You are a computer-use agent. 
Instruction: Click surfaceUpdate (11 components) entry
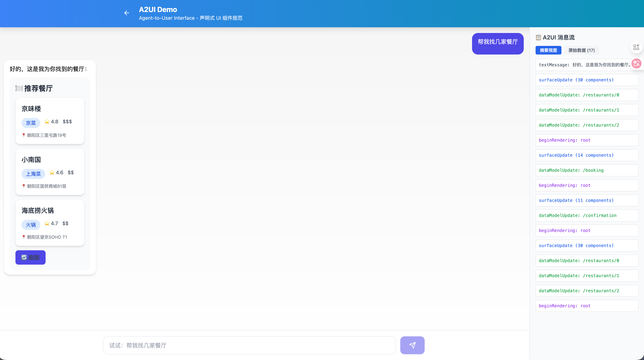click(587, 200)
